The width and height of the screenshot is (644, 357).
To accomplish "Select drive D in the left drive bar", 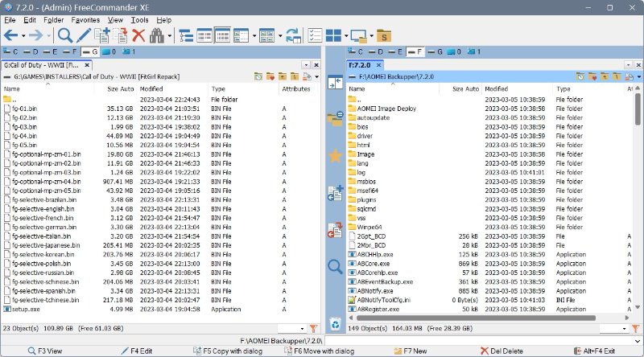I will tap(31, 51).
